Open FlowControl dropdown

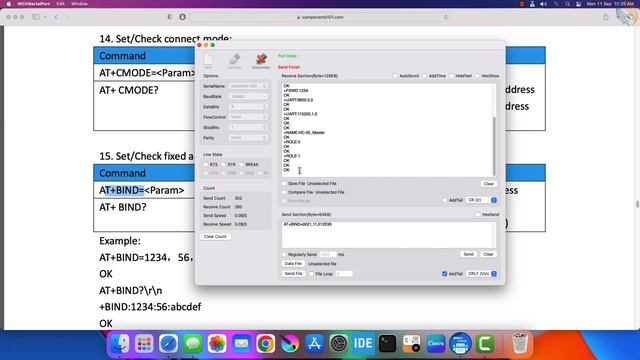tap(248, 117)
